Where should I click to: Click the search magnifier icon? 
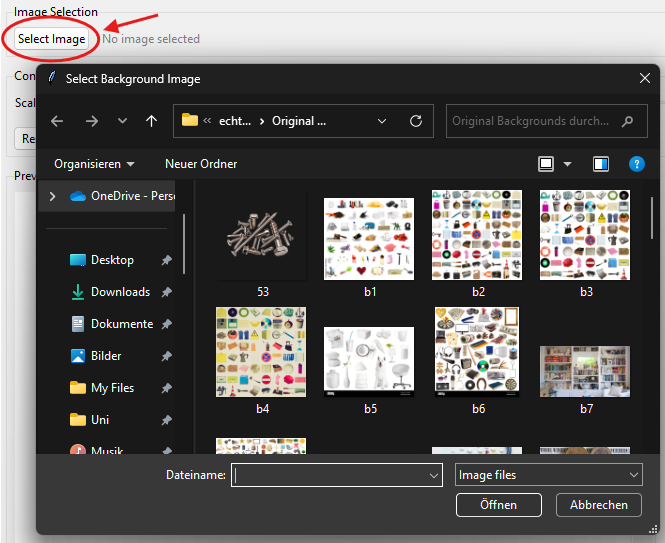(x=628, y=121)
